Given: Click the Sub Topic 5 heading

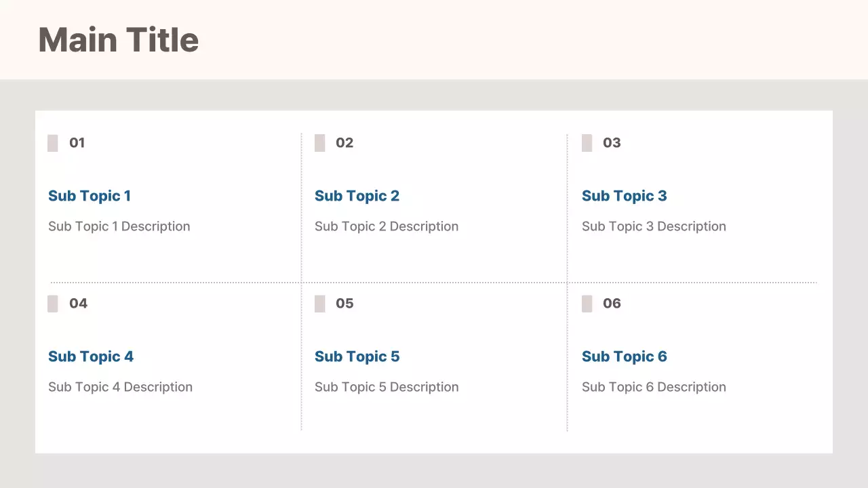Looking at the screenshot, I should click(x=357, y=357).
